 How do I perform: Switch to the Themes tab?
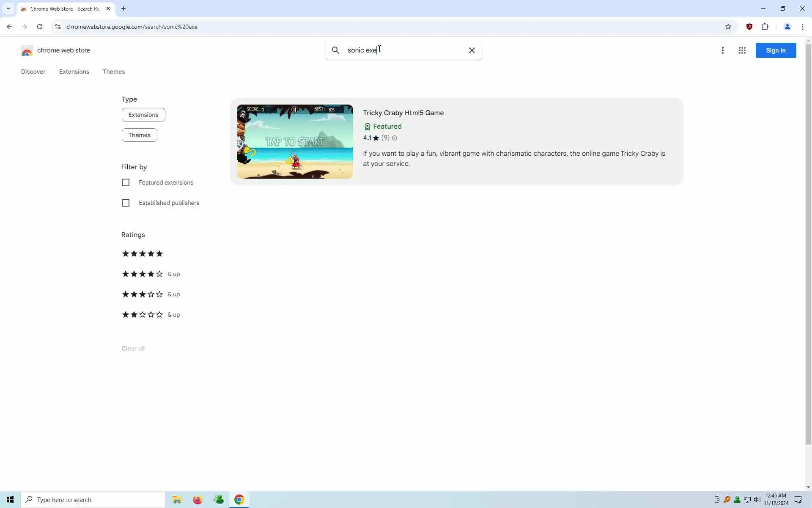pos(113,72)
